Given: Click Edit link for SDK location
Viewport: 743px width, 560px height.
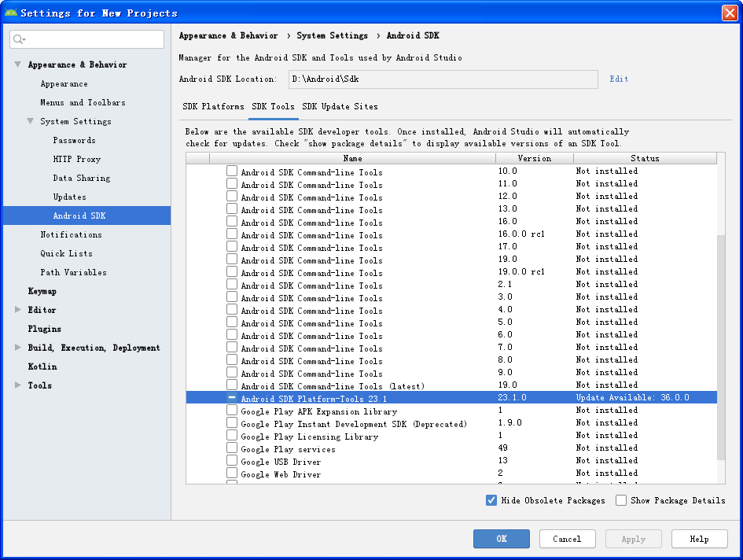Looking at the screenshot, I should pos(619,79).
